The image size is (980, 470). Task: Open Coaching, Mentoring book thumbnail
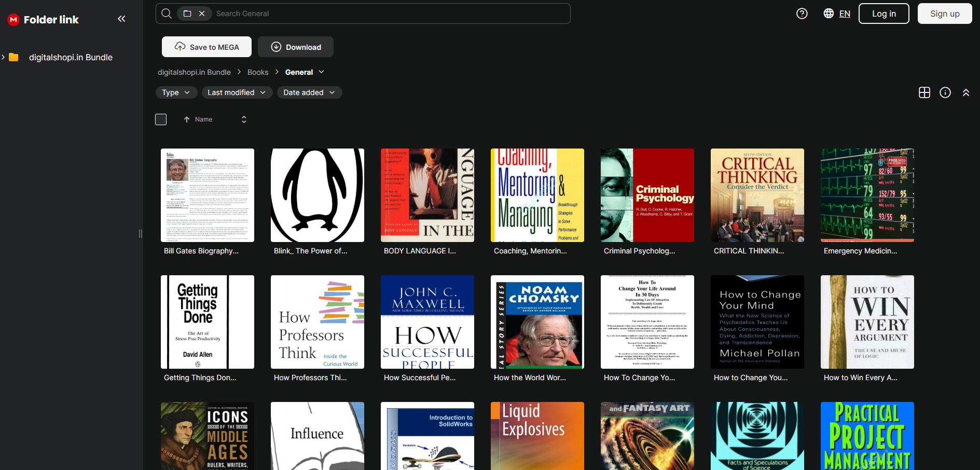coord(537,195)
